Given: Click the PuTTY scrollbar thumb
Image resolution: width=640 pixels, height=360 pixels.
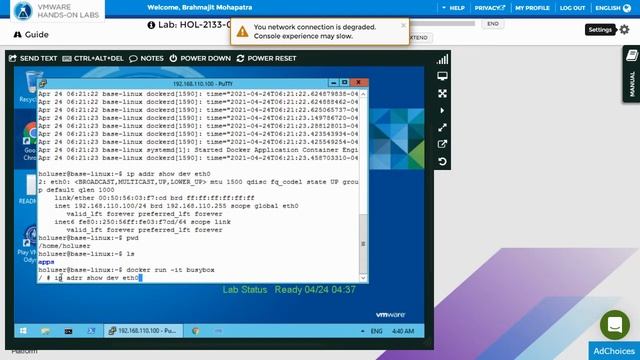Looking at the screenshot, I should coord(363,244).
